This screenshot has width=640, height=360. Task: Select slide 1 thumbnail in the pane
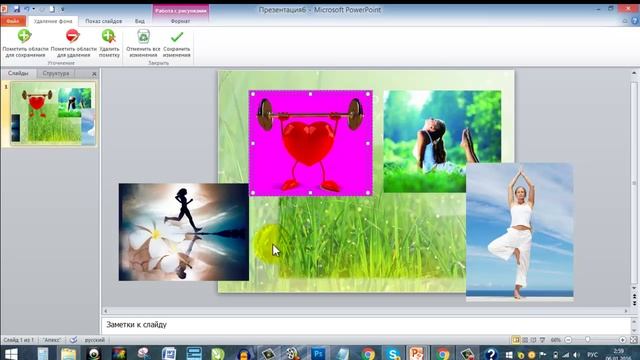[53, 114]
